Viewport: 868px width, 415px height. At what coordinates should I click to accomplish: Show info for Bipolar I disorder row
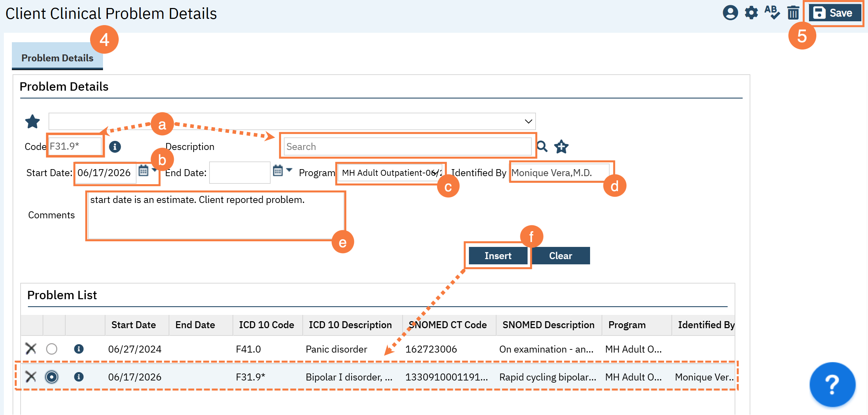[79, 377]
